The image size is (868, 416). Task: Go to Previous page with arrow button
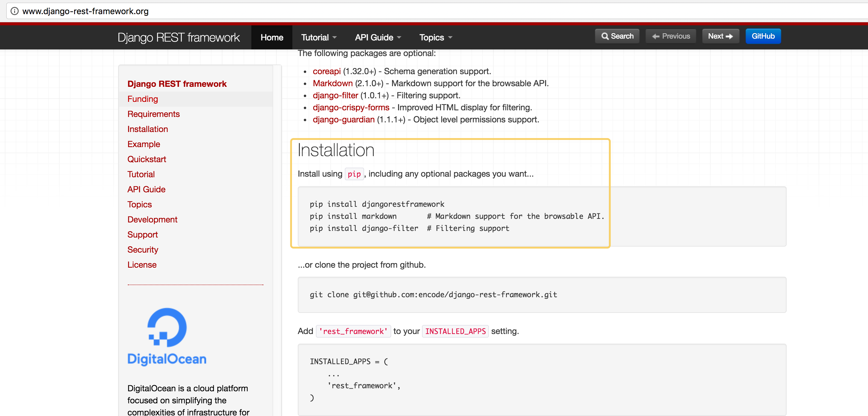[x=671, y=36]
